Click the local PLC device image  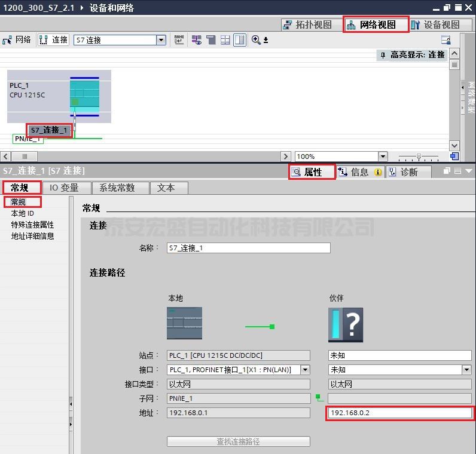pyautogui.click(x=184, y=323)
